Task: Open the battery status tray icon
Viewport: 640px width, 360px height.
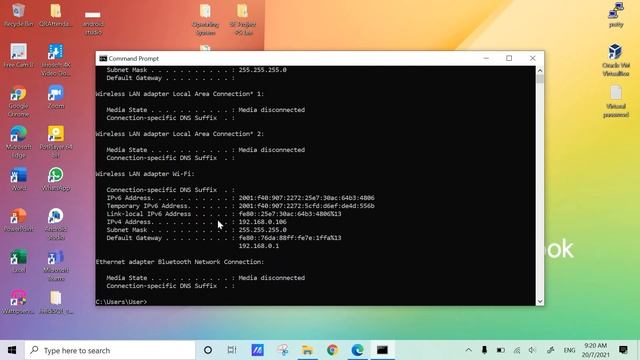Action: point(500,350)
